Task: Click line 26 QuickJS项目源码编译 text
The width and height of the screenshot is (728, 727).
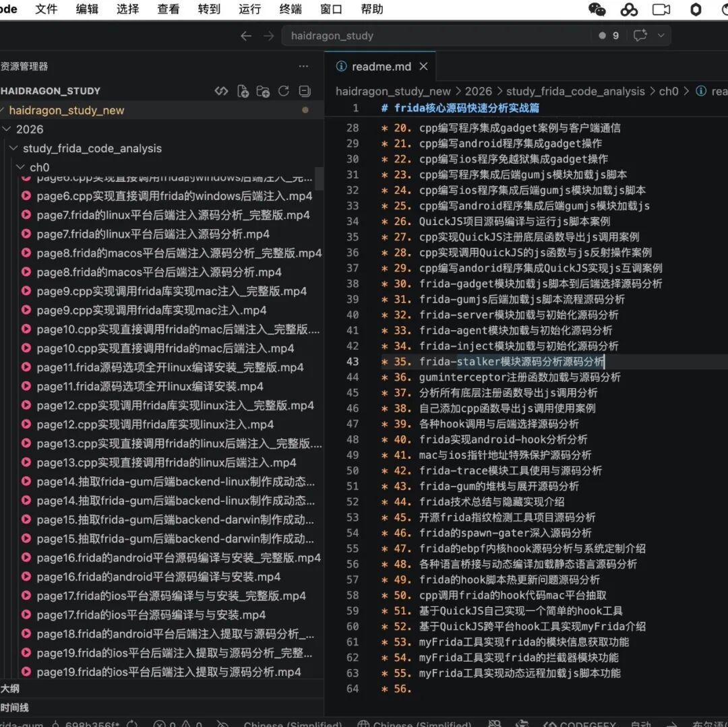Action: [x=514, y=221]
